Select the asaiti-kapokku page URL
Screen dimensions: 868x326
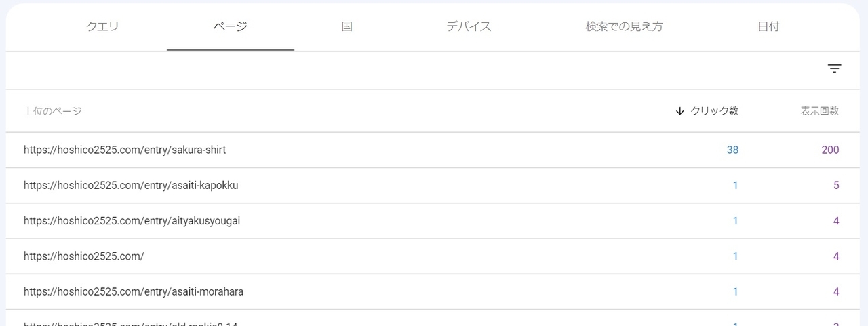pyautogui.click(x=131, y=185)
